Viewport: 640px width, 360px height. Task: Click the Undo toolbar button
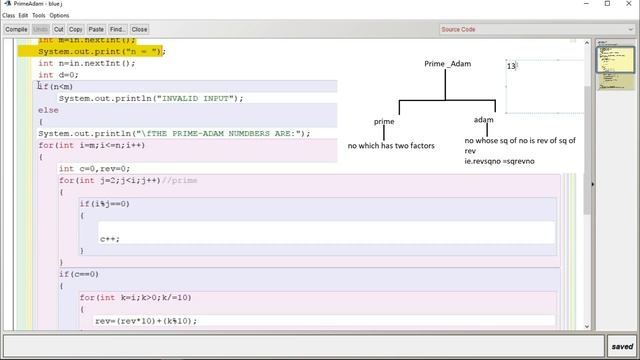(40, 29)
